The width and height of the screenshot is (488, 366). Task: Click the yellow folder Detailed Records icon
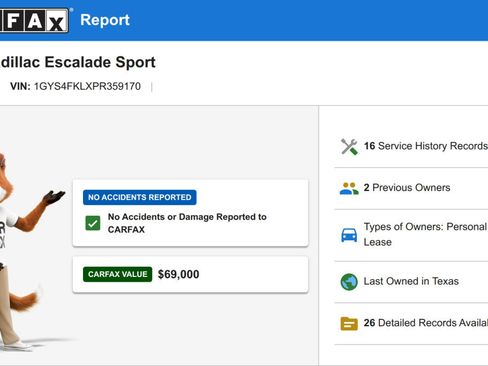pos(349,323)
